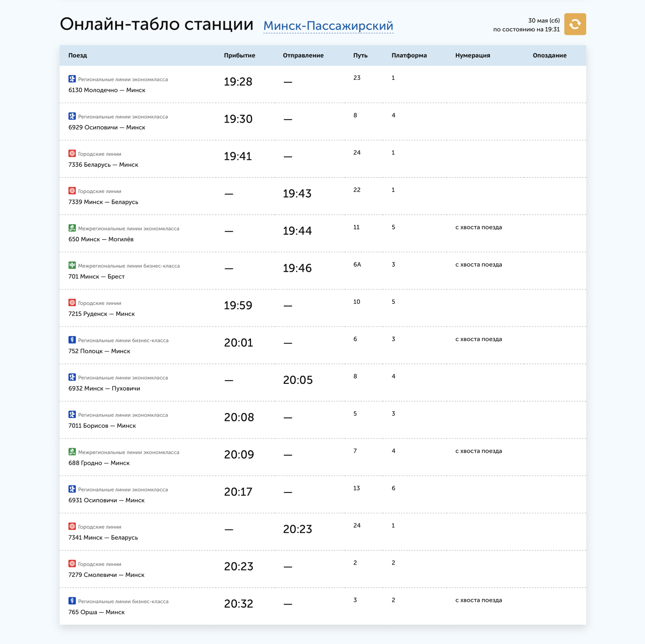
Task: Click the 20:32 arrival time
Action: click(x=238, y=604)
